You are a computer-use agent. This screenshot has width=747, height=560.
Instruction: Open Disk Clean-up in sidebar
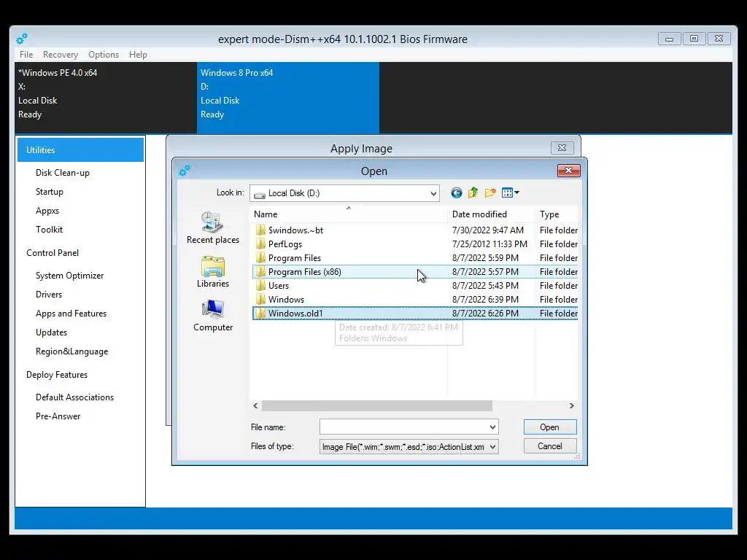(63, 173)
